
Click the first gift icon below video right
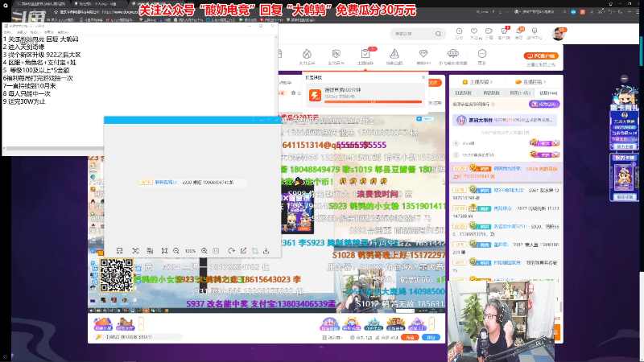(329, 324)
